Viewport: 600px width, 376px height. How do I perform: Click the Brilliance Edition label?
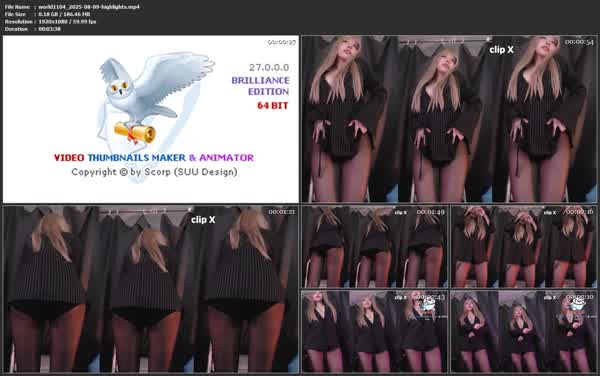click(261, 86)
